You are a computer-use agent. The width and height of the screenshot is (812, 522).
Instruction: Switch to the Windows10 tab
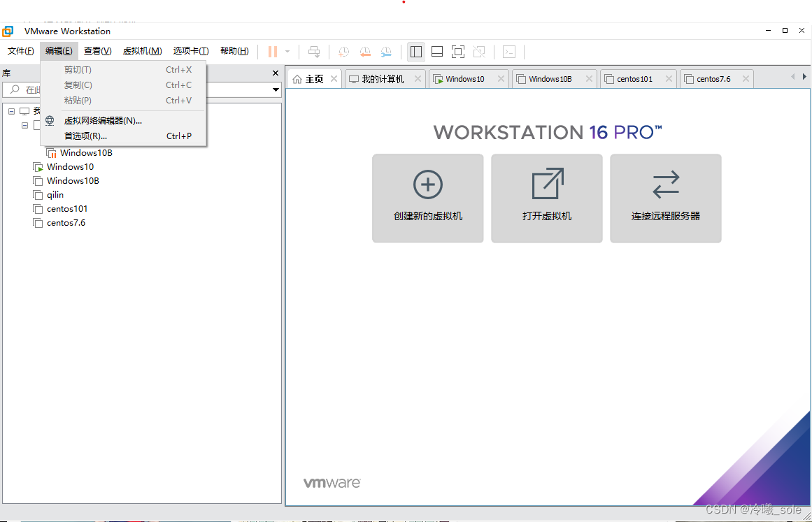[464, 78]
